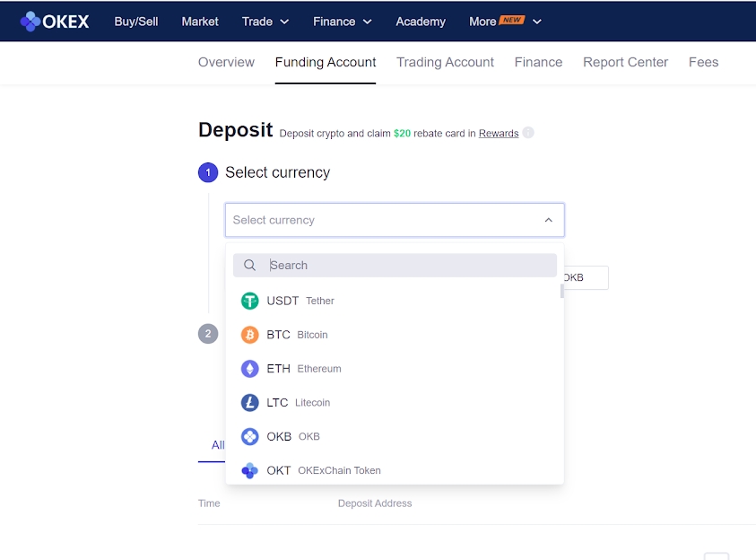Select the Ethereum ETH coin icon

pos(249,368)
